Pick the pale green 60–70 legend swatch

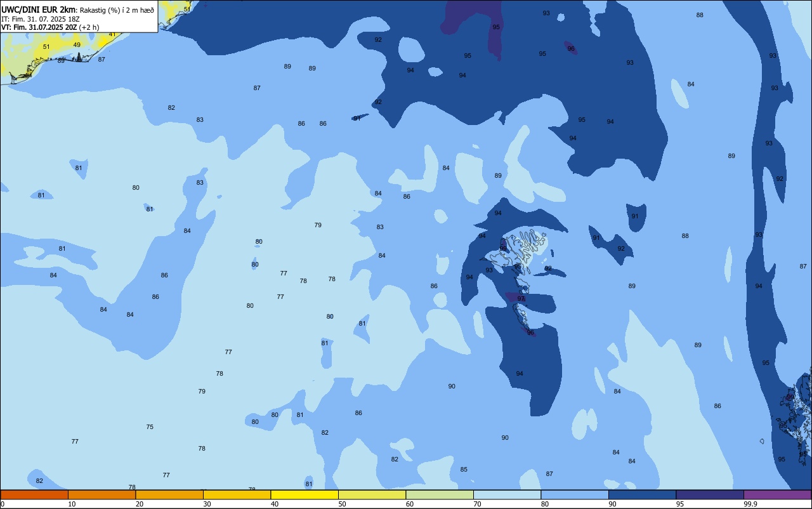coord(440,494)
